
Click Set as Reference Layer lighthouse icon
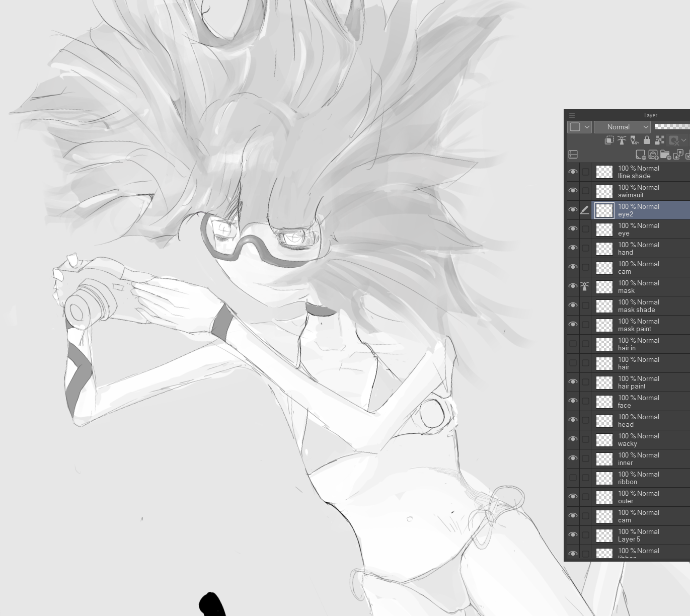[622, 140]
